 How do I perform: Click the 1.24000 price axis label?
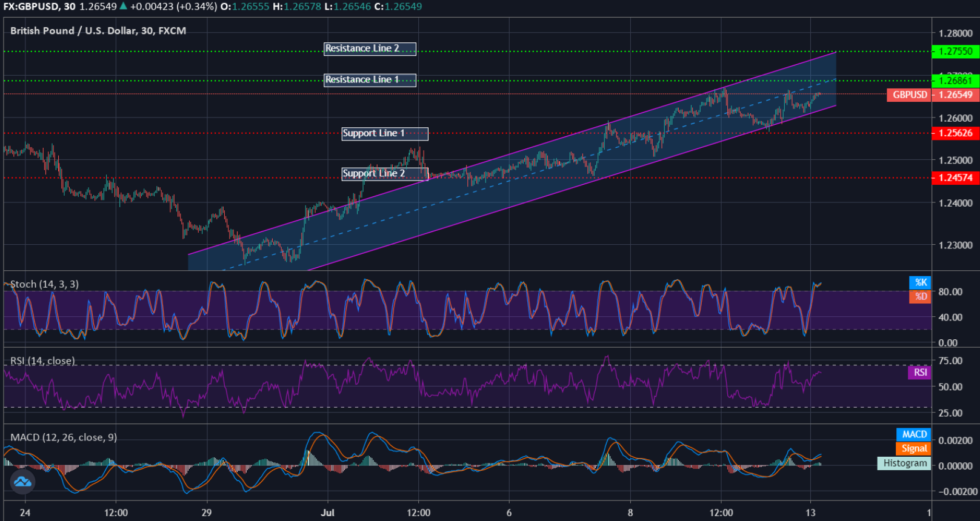[955, 203]
